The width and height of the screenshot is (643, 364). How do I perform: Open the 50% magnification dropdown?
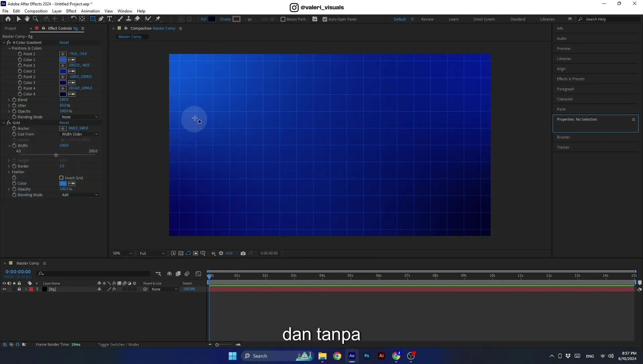click(x=122, y=253)
